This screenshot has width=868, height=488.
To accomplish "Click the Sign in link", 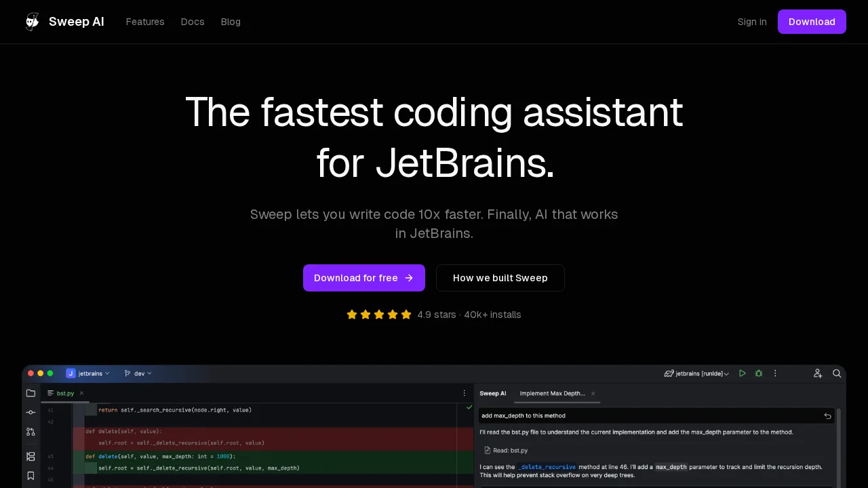I will click(752, 22).
